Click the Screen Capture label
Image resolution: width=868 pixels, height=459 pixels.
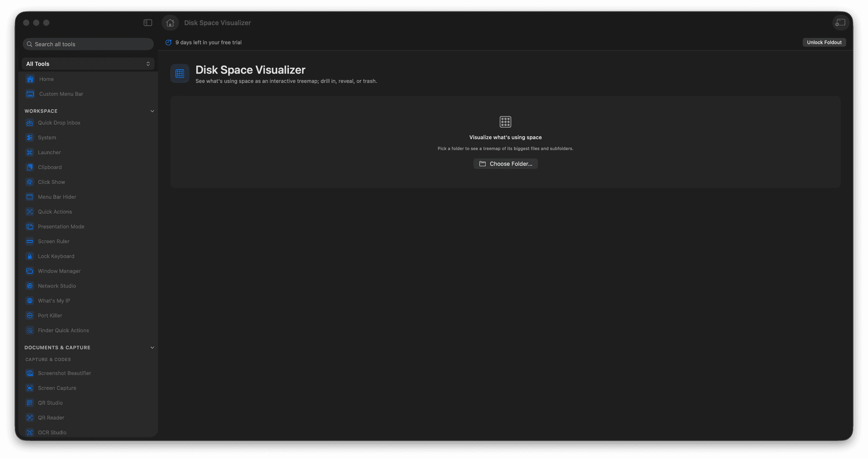(x=57, y=388)
